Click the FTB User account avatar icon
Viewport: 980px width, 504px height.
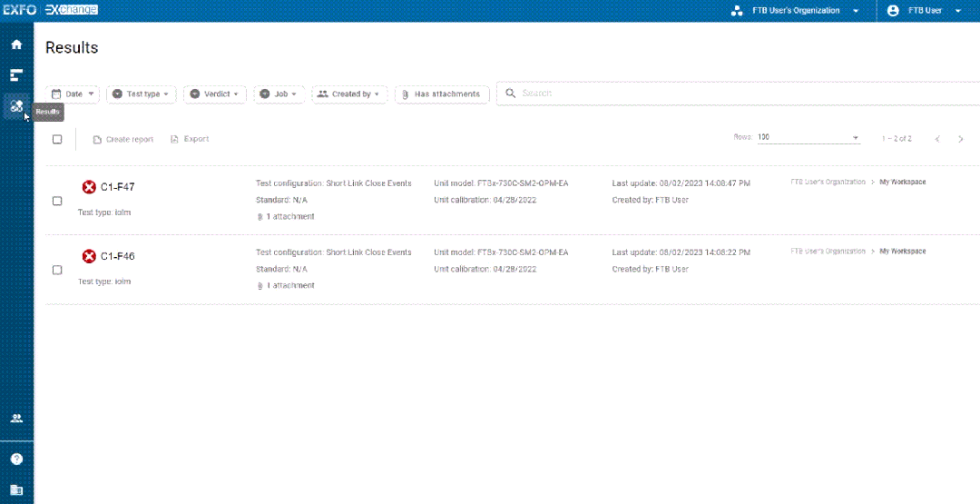(x=893, y=11)
